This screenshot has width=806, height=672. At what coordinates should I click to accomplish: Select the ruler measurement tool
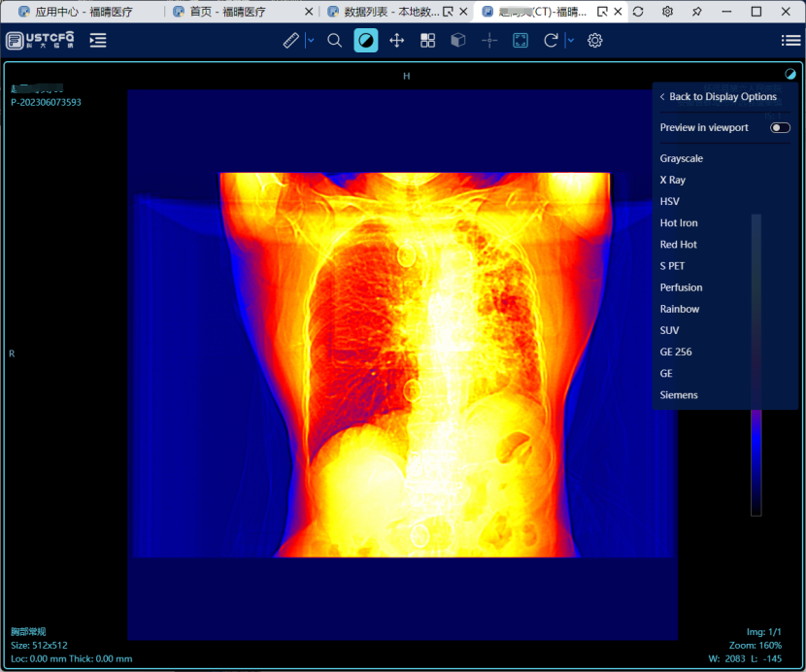click(291, 41)
